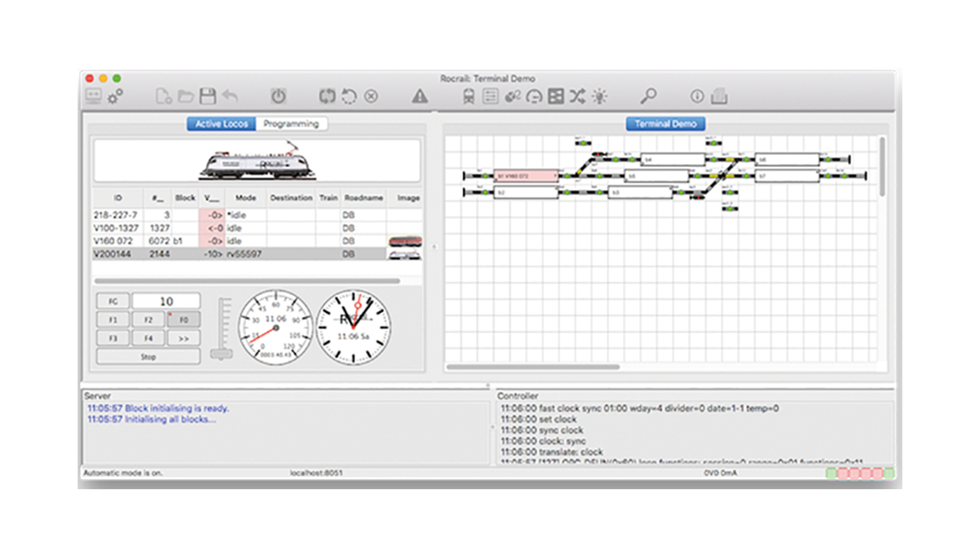The height and width of the screenshot is (558, 980).
Task: Click the shuffle crossed-arrows icon
Action: click(577, 96)
